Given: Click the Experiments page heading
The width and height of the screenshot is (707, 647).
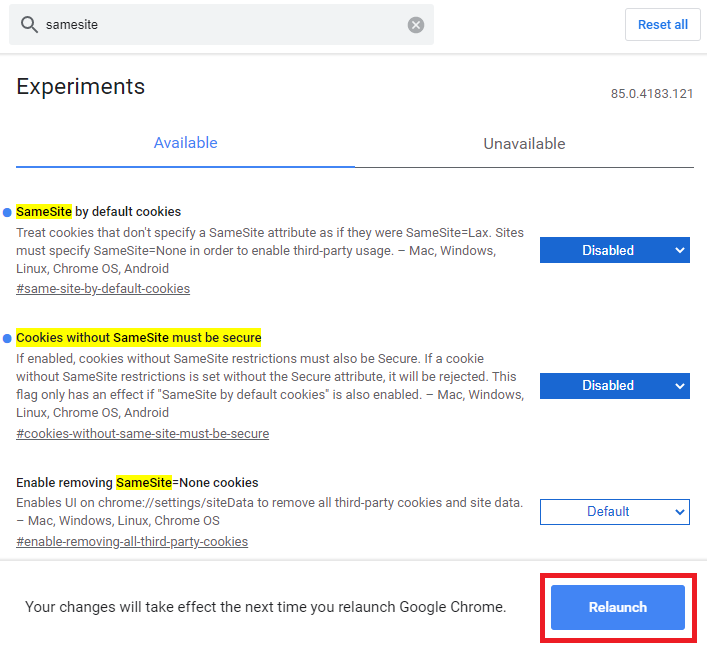Looking at the screenshot, I should 81,86.
